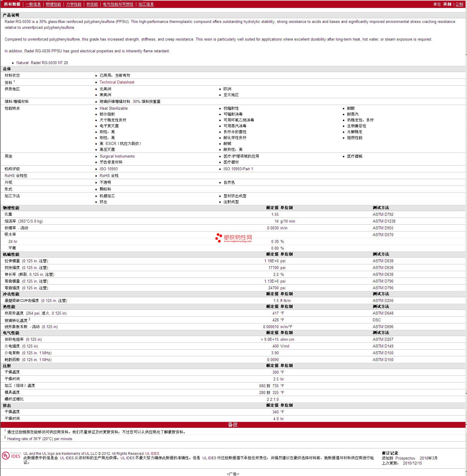467x476 pixels.
Task: Switch to the 物理性能 tab
Action: (53, 4)
